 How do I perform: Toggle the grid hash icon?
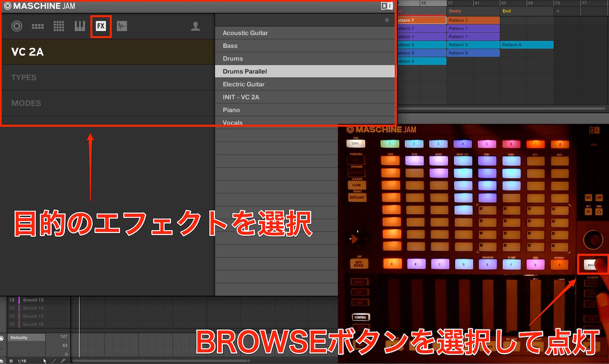[x=11, y=361]
